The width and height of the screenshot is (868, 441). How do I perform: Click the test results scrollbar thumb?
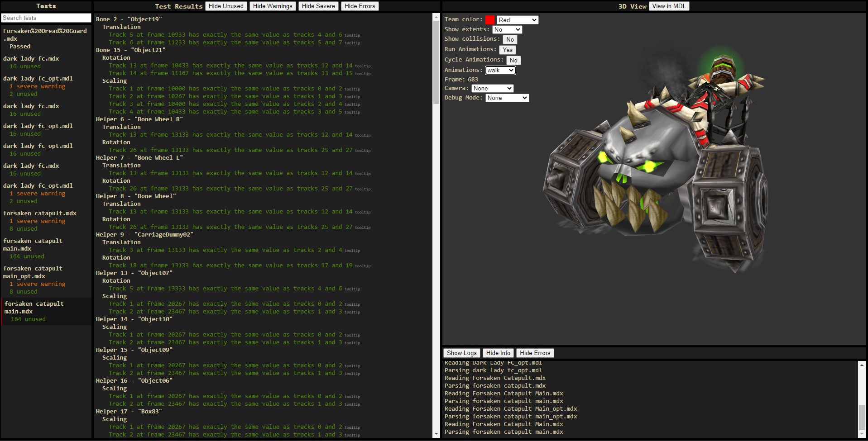436,62
